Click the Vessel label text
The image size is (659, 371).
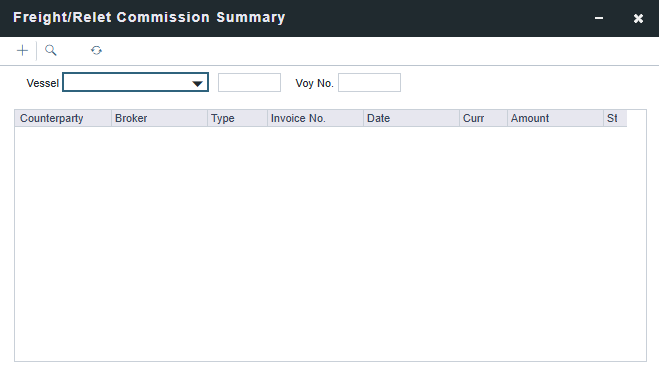tap(42, 83)
